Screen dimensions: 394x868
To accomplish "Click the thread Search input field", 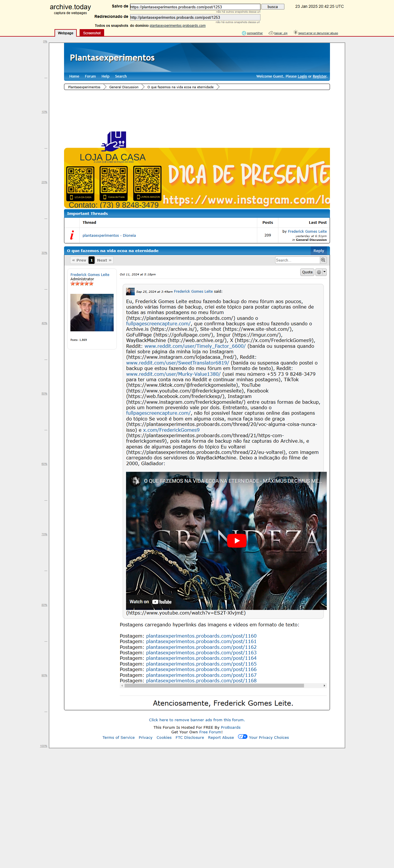I will (x=297, y=260).
